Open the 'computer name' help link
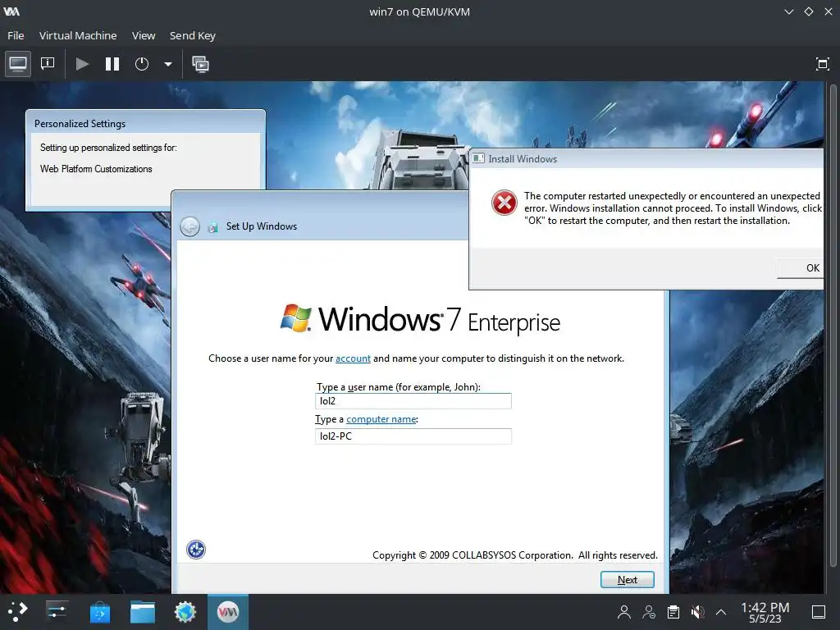Screen dimensions: 840x630 point(381,419)
